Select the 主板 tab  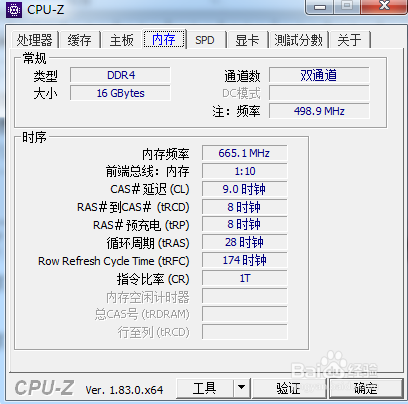coord(122,40)
